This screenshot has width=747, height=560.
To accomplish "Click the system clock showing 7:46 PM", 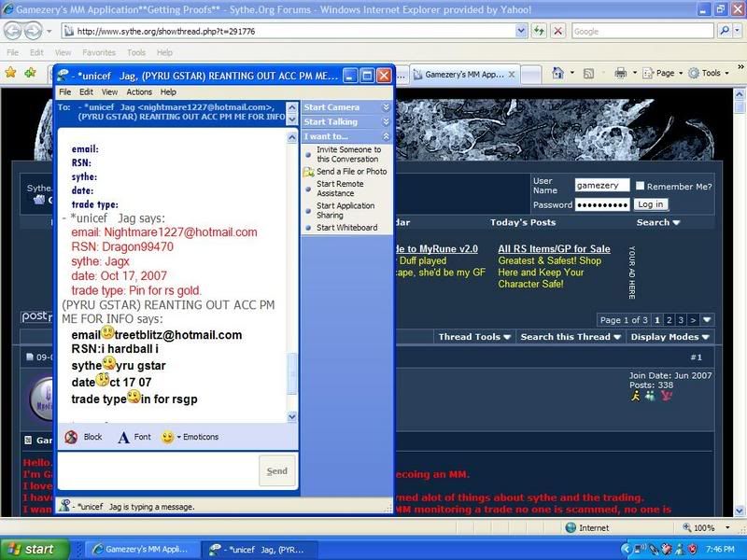I will (720, 549).
